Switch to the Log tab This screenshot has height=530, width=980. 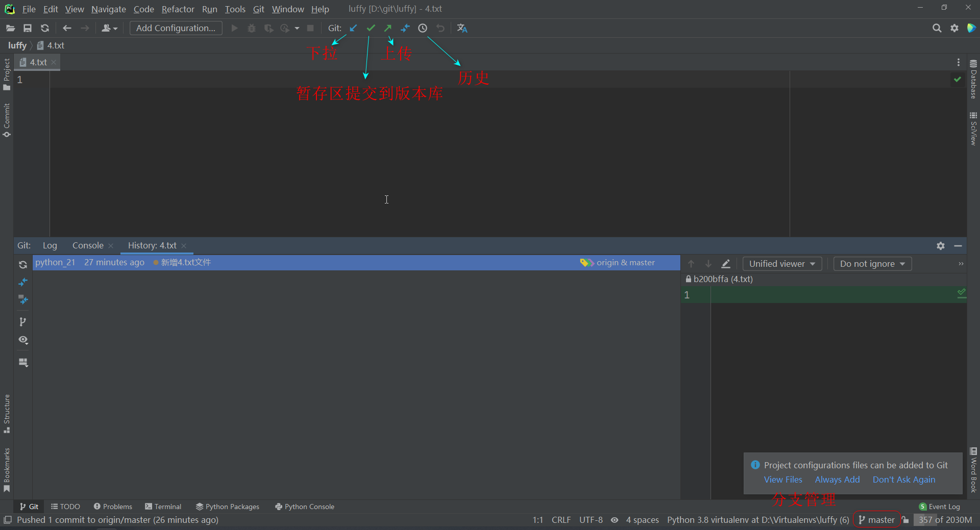coord(50,245)
